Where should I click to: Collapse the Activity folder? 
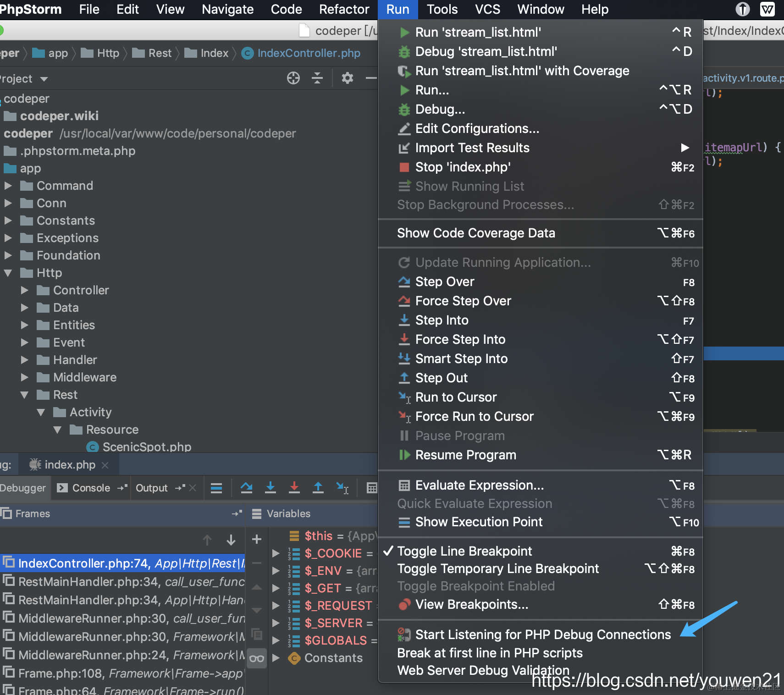click(41, 412)
